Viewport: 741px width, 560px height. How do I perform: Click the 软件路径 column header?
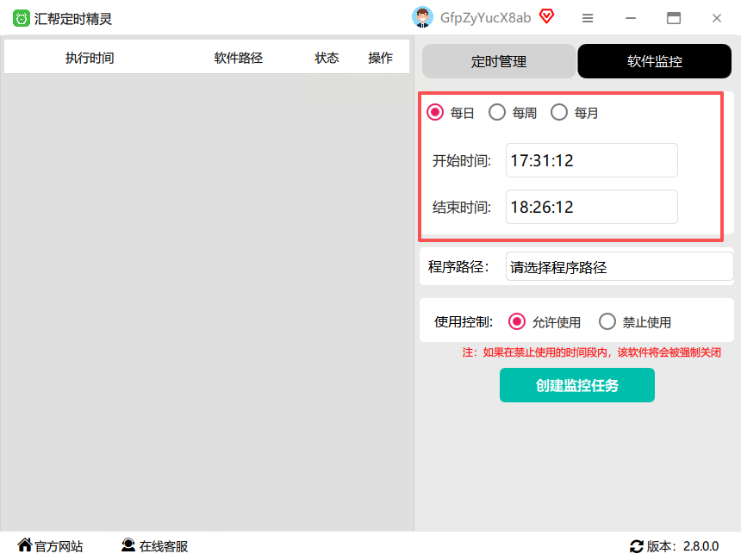(x=238, y=58)
